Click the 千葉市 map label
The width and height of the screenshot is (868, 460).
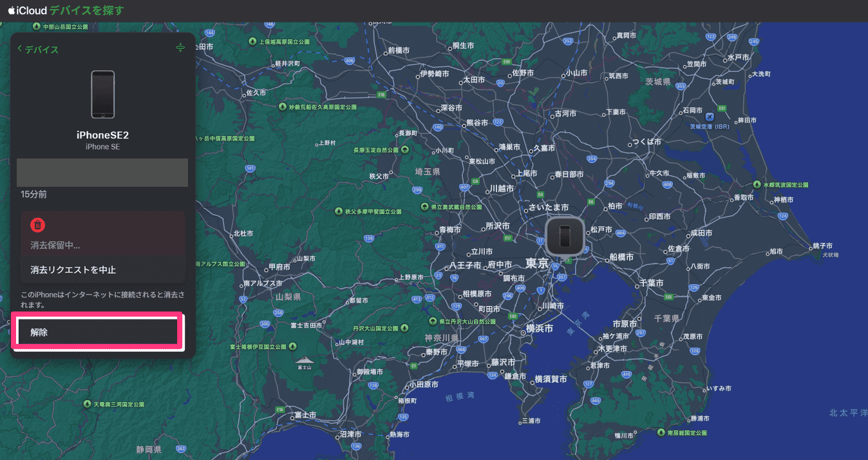pyautogui.click(x=651, y=283)
